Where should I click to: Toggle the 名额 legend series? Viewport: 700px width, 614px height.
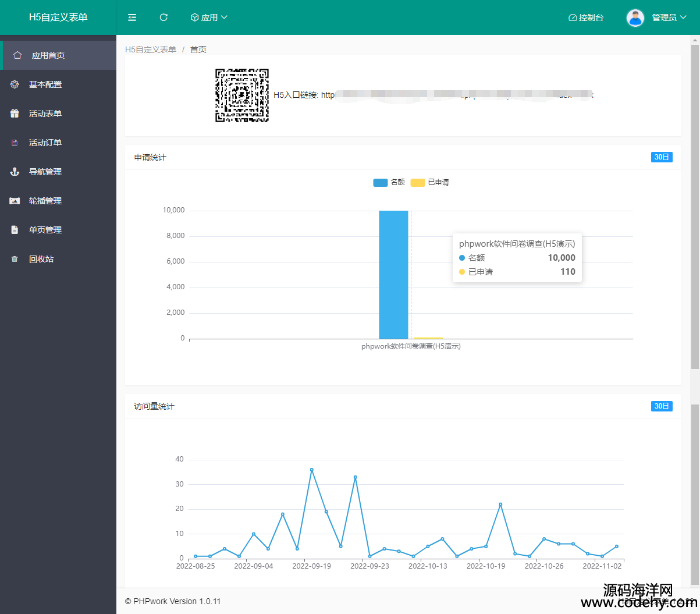pos(389,182)
